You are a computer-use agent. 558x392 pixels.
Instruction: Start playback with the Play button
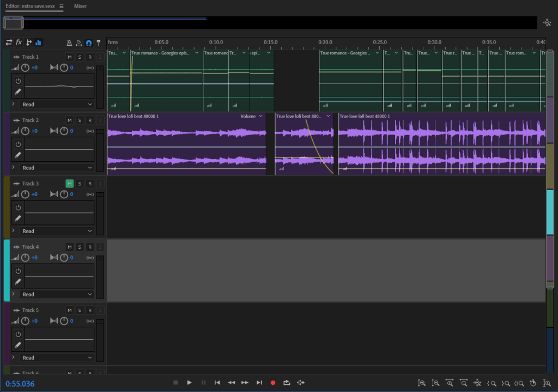pyautogui.click(x=189, y=383)
